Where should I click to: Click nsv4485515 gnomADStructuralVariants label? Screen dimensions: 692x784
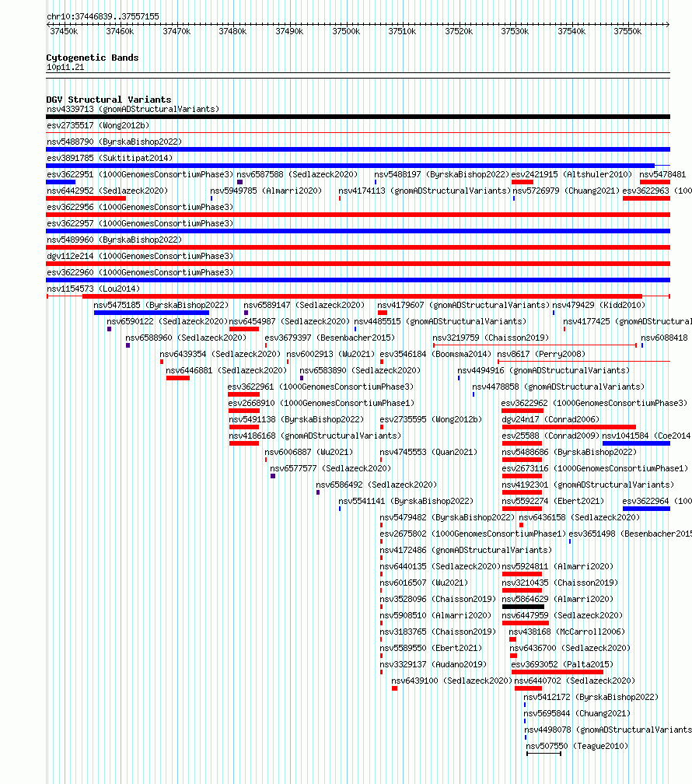[440, 321]
